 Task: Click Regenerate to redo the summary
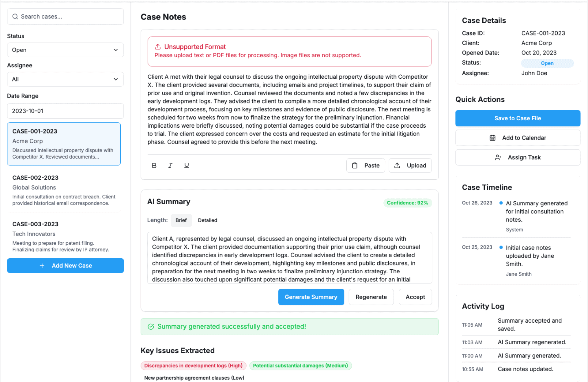pyautogui.click(x=371, y=297)
